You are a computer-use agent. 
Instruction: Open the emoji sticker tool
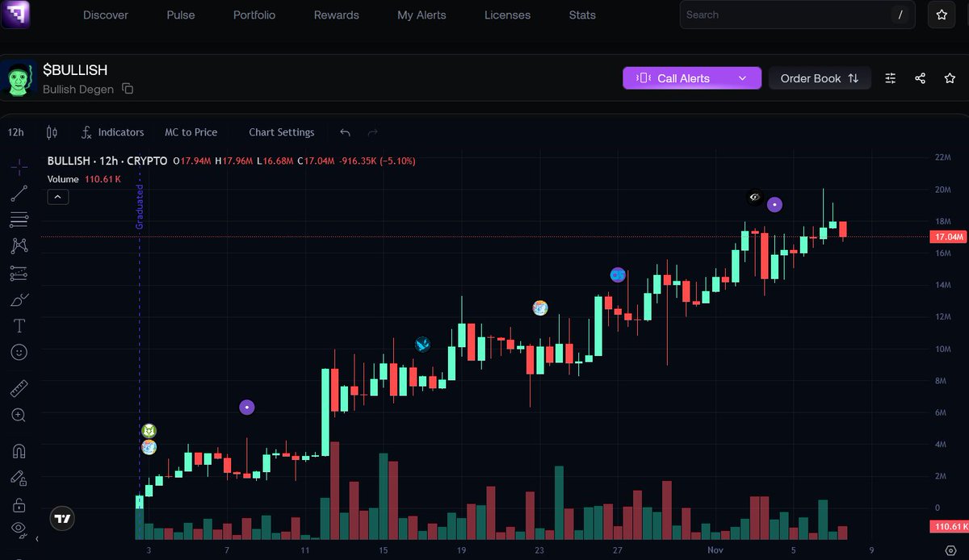(19, 353)
